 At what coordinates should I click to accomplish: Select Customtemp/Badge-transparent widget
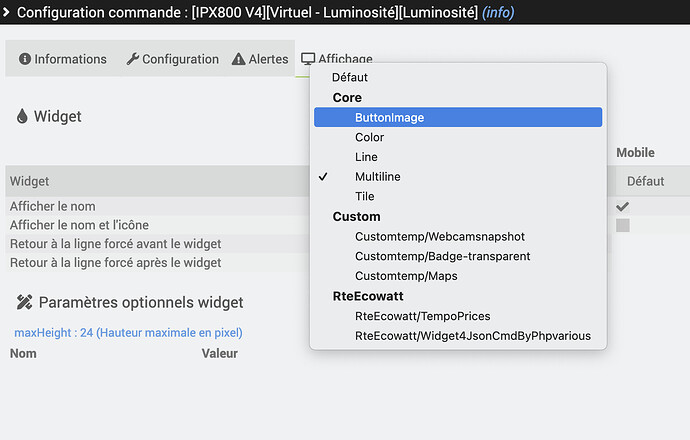(442, 256)
